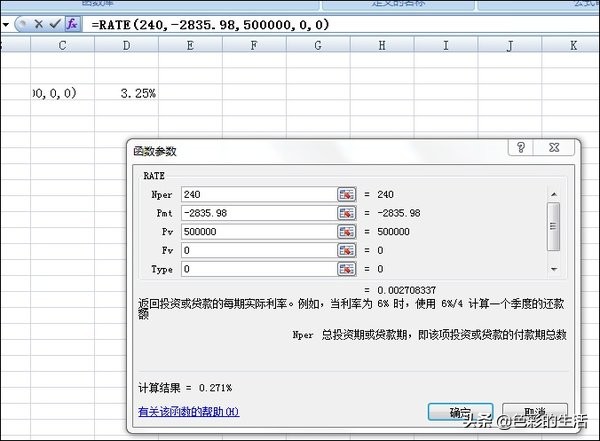Click the argument list scroll down arrow

(554, 269)
